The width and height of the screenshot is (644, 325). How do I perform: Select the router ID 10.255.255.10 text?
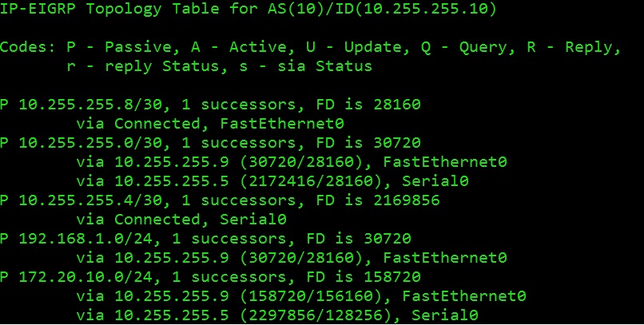click(x=425, y=9)
